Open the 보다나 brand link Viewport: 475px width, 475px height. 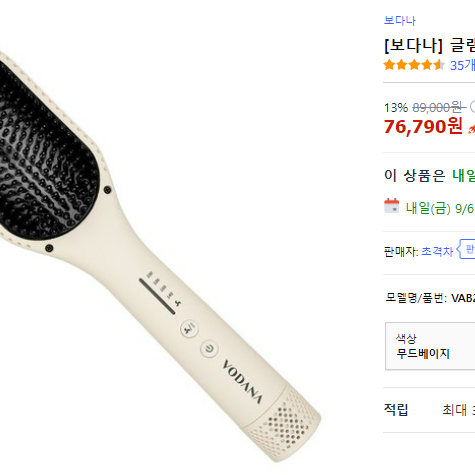(400, 21)
